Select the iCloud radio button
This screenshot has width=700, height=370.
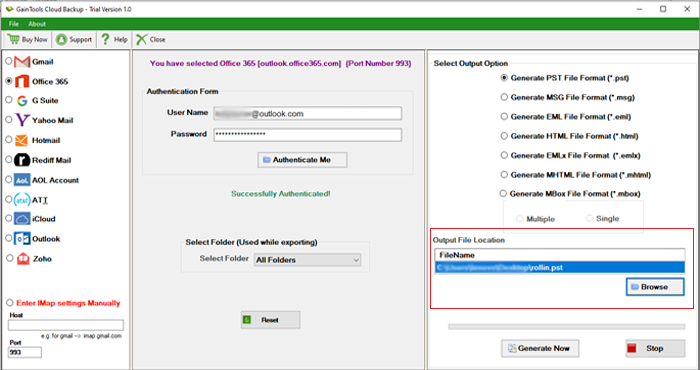pyautogui.click(x=8, y=218)
